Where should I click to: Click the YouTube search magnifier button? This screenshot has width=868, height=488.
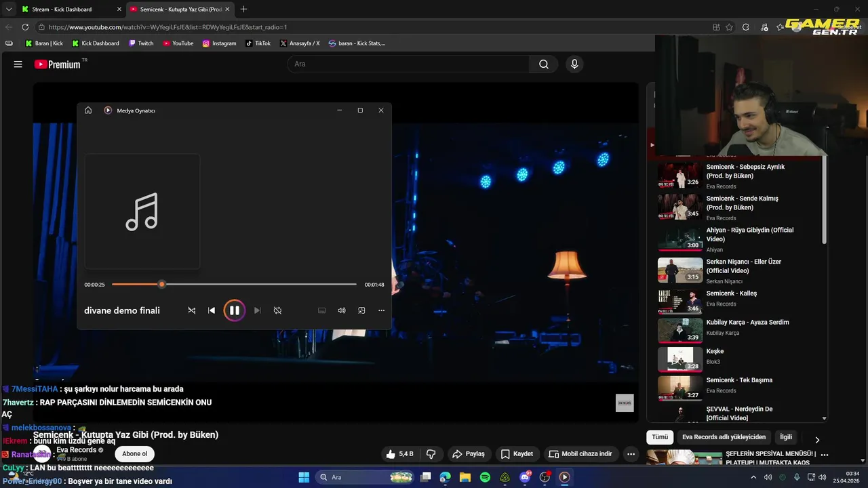(544, 64)
